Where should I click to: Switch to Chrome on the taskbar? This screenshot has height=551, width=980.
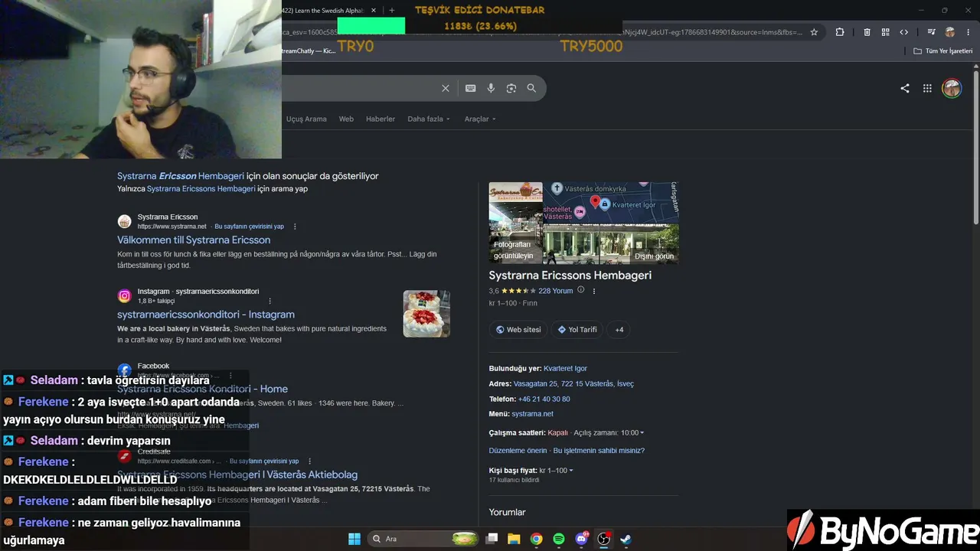537,539
